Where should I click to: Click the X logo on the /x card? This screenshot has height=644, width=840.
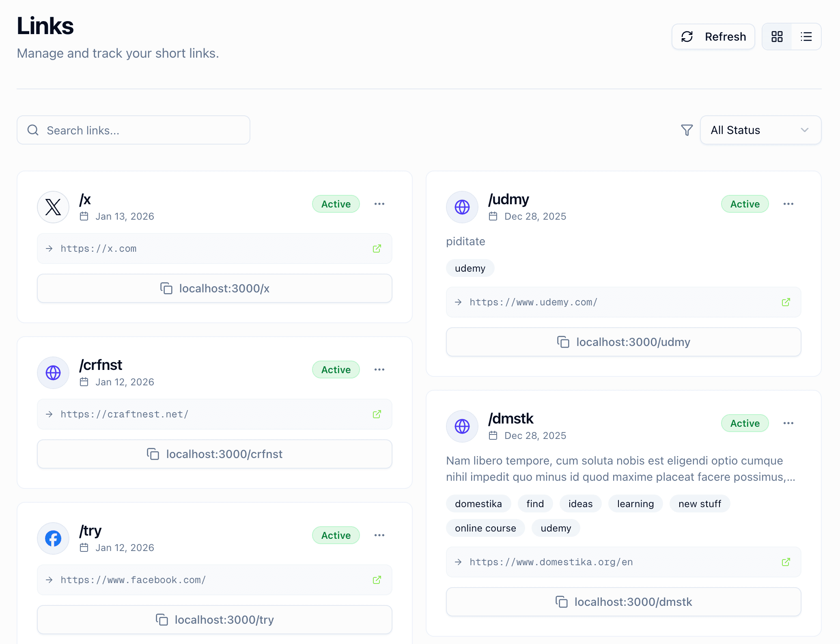pos(53,207)
